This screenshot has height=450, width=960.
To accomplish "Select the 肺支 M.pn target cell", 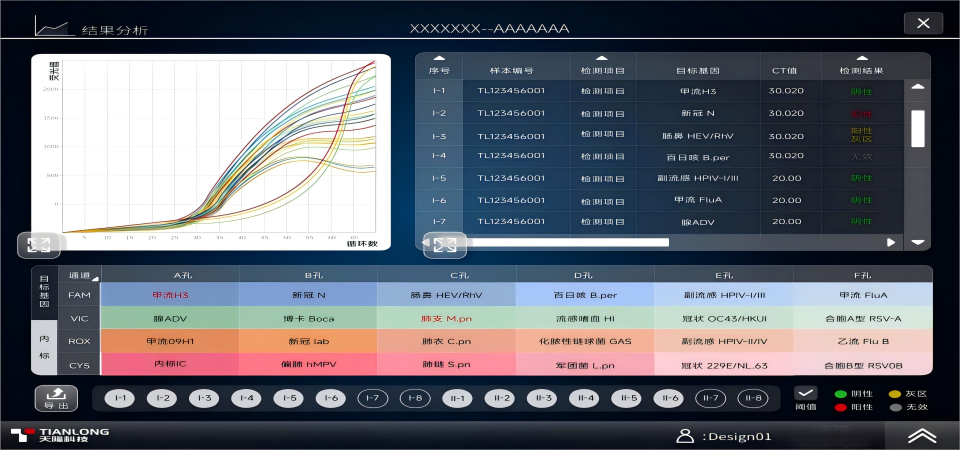I will coord(446,318).
